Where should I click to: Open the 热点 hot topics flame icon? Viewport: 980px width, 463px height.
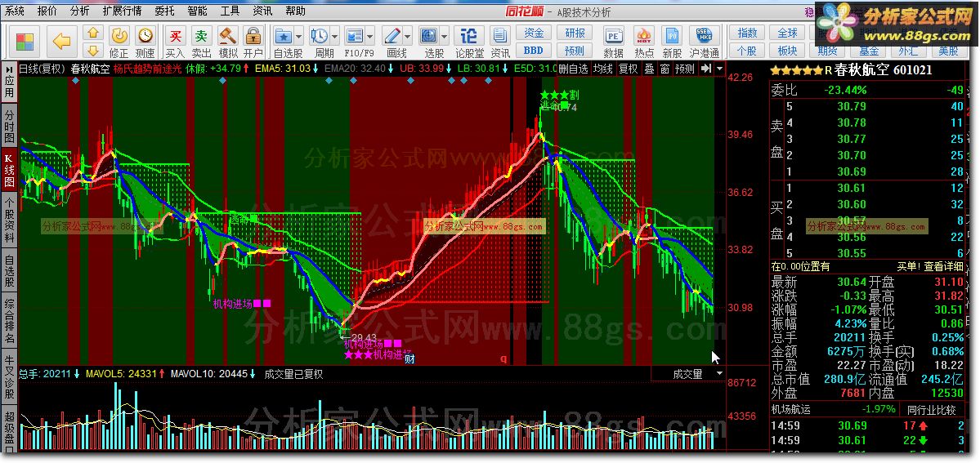(644, 42)
